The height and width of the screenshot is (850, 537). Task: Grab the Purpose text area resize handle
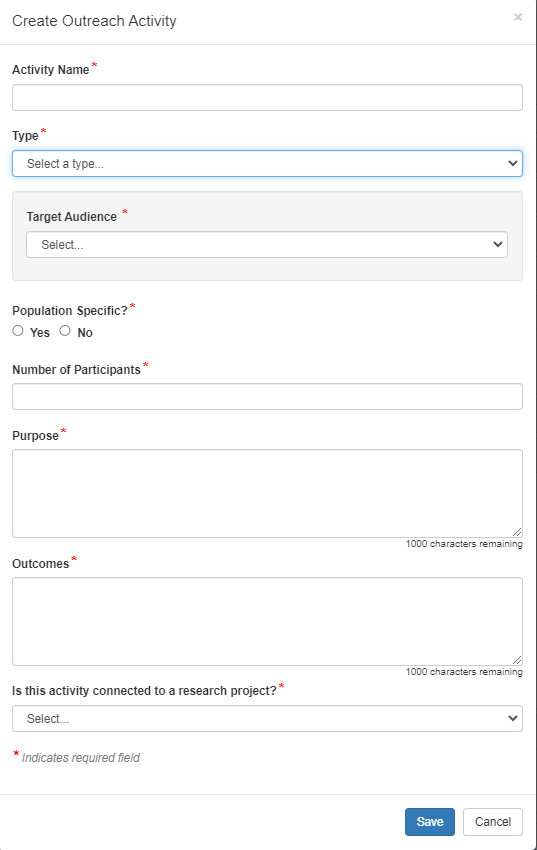[517, 532]
